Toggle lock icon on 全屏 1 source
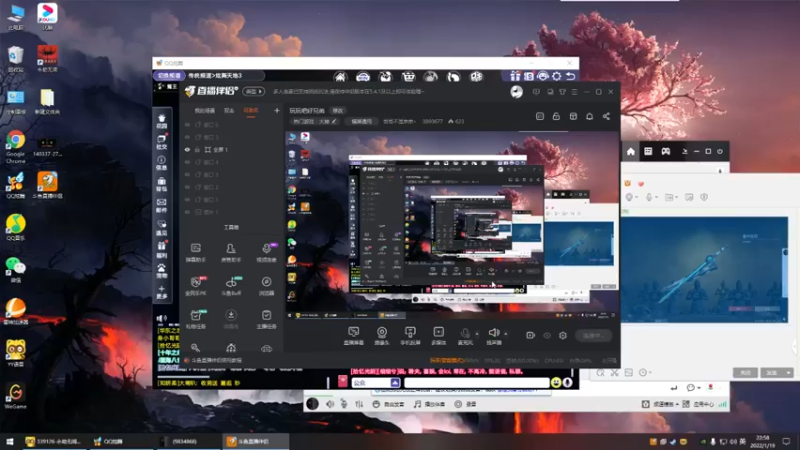 pos(197,149)
